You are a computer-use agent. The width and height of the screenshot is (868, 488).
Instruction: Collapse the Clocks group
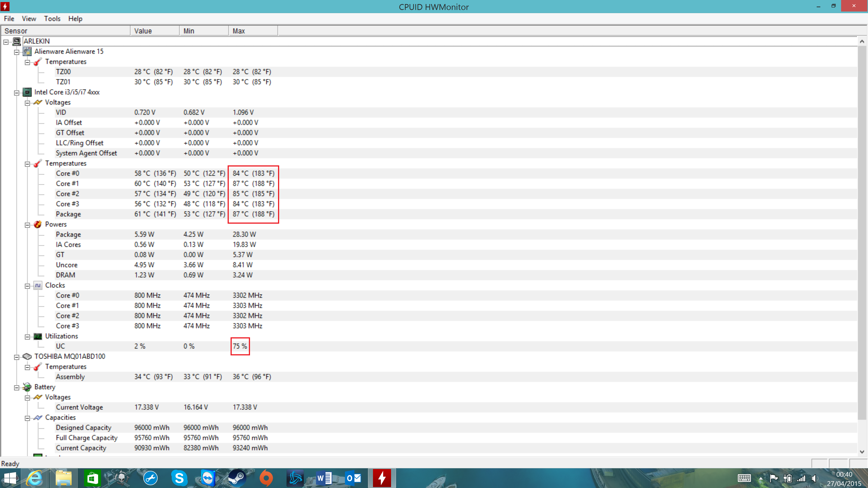pos(27,286)
